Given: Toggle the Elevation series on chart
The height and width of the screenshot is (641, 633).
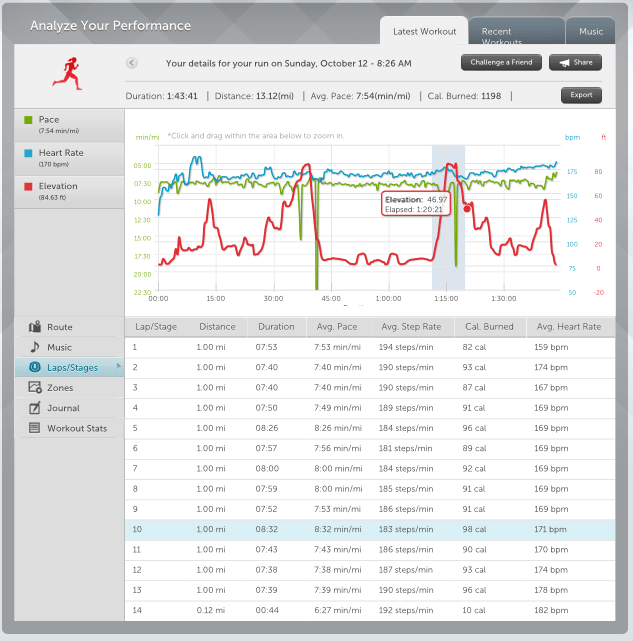Looking at the screenshot, I should (31, 186).
